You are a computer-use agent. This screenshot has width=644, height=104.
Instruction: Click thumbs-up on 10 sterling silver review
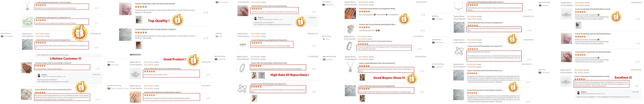(x=96, y=23)
